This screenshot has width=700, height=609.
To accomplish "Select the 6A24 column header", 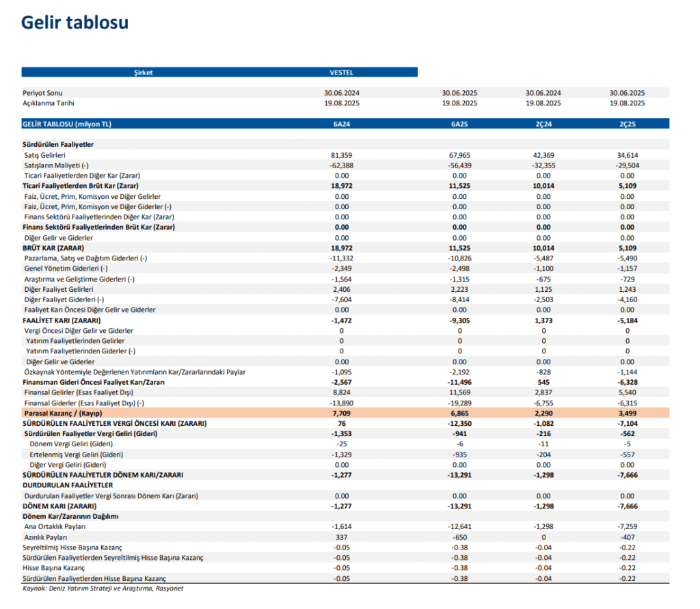I will pos(342,124).
